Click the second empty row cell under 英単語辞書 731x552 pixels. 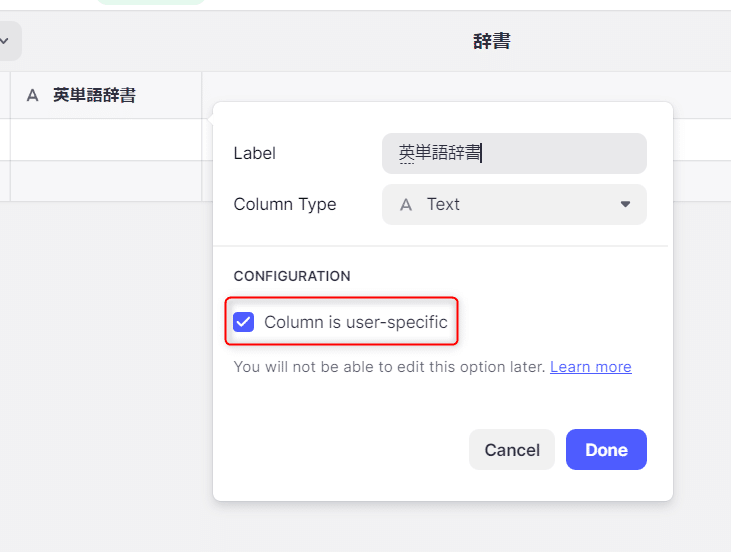tap(106, 181)
